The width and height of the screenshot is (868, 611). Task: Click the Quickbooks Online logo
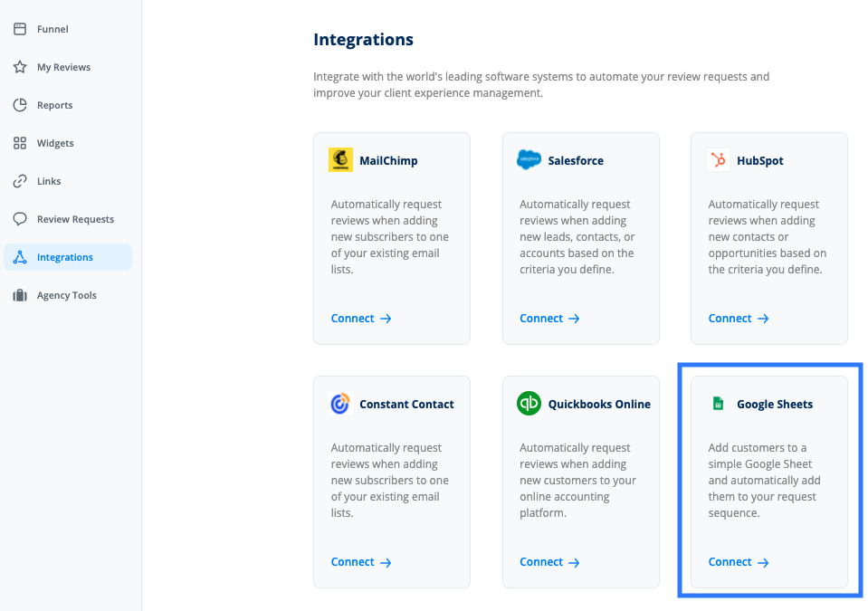(529, 403)
